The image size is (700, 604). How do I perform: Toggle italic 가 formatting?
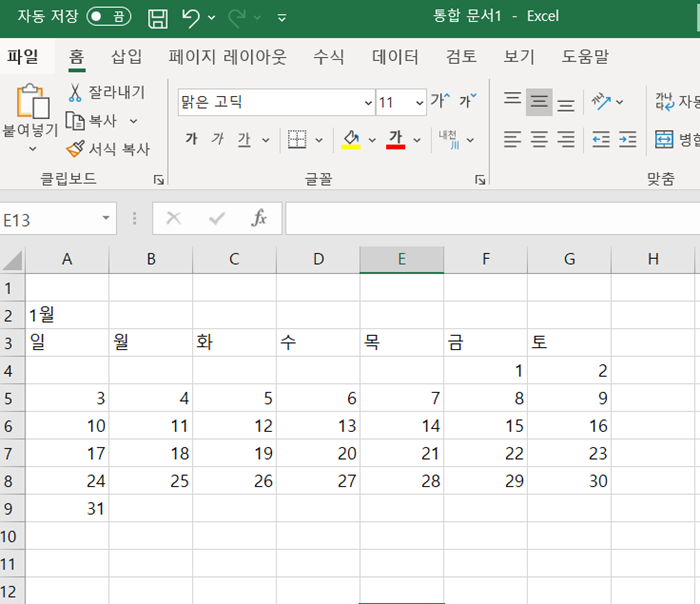pyautogui.click(x=217, y=139)
